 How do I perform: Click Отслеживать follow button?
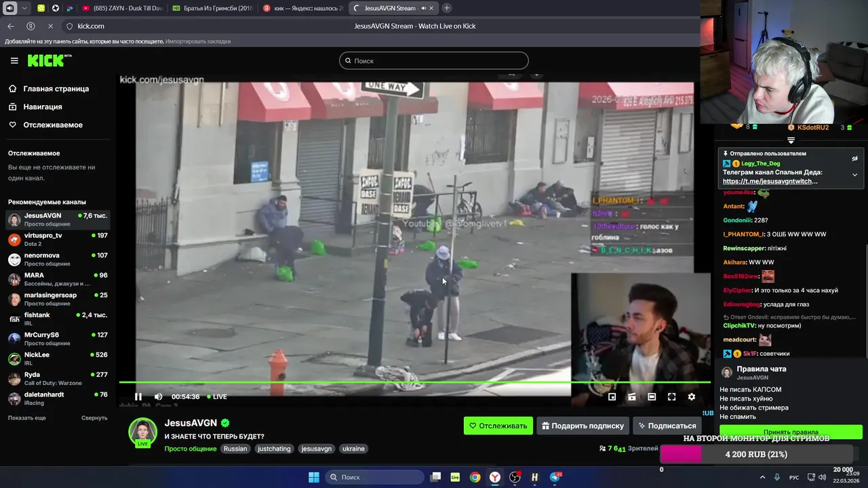498,426
